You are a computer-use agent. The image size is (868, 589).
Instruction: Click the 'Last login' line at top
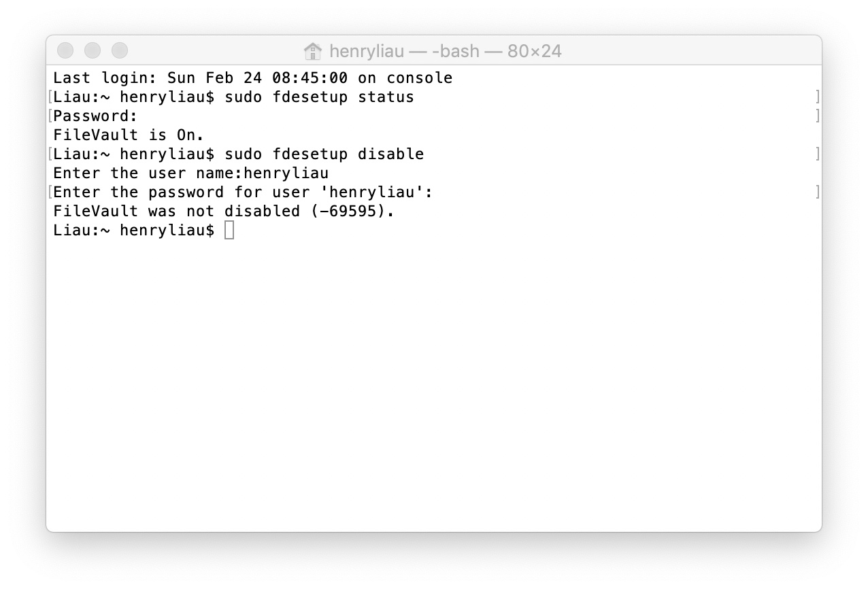(x=252, y=78)
